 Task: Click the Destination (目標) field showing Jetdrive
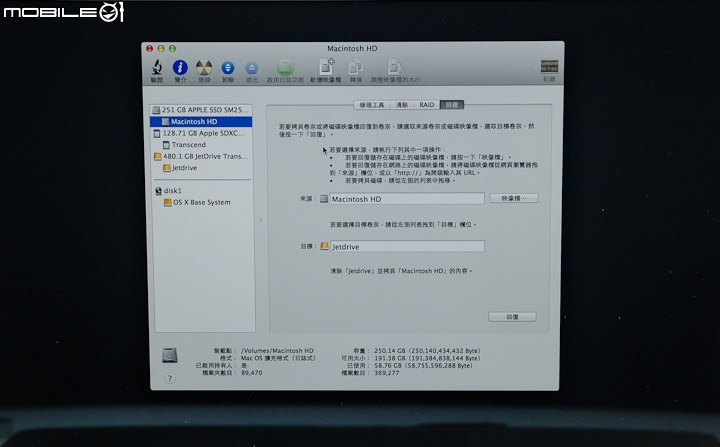pyautogui.click(x=406, y=246)
